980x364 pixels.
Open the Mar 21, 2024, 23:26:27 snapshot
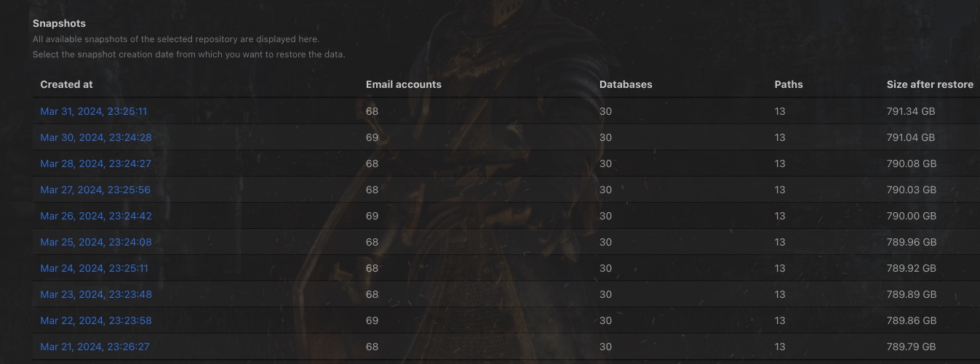point(95,347)
